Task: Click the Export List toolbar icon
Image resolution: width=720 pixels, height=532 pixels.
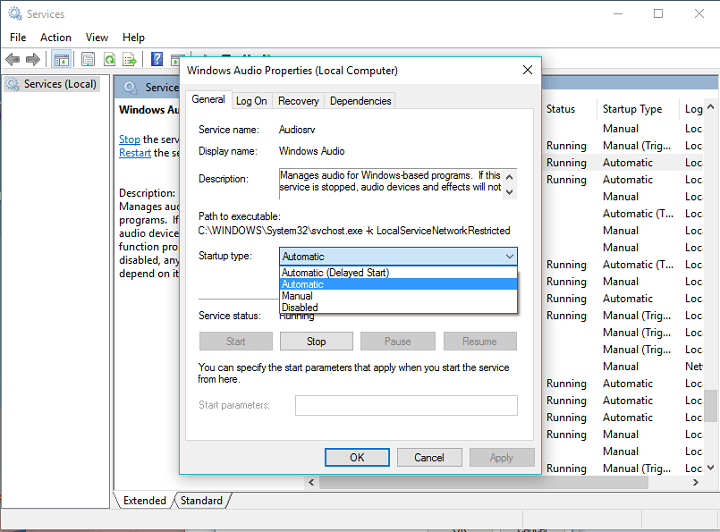Action: coord(130,60)
